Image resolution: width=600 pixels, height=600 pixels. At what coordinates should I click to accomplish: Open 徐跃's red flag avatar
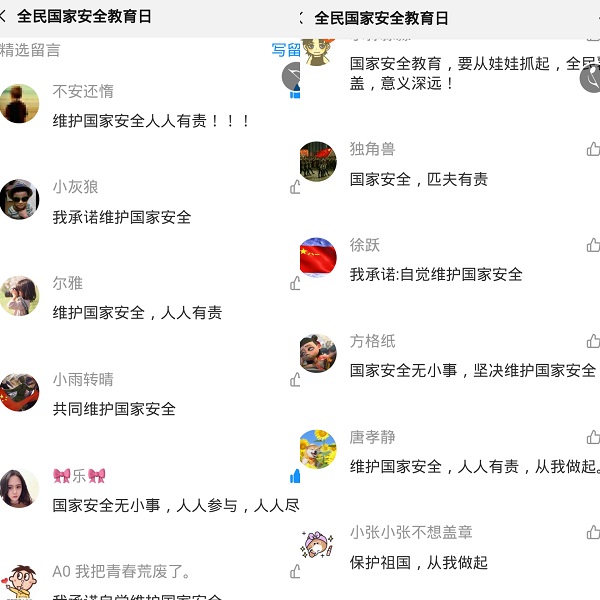(318, 257)
